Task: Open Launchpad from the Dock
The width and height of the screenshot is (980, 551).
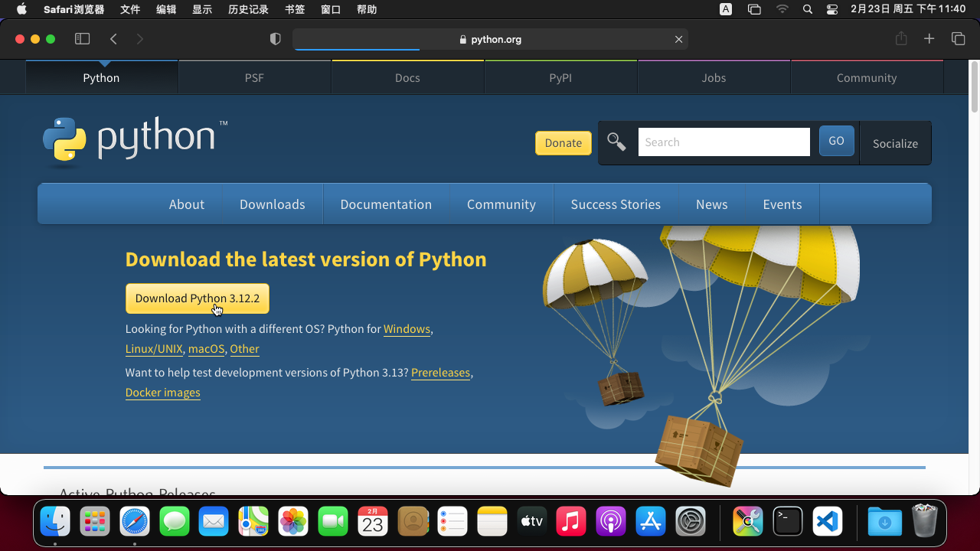Action: click(x=95, y=522)
